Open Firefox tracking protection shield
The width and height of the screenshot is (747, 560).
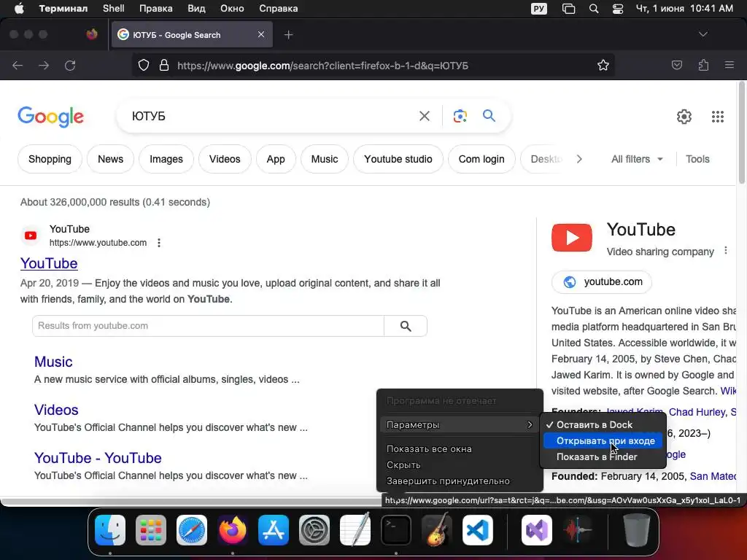[144, 65]
